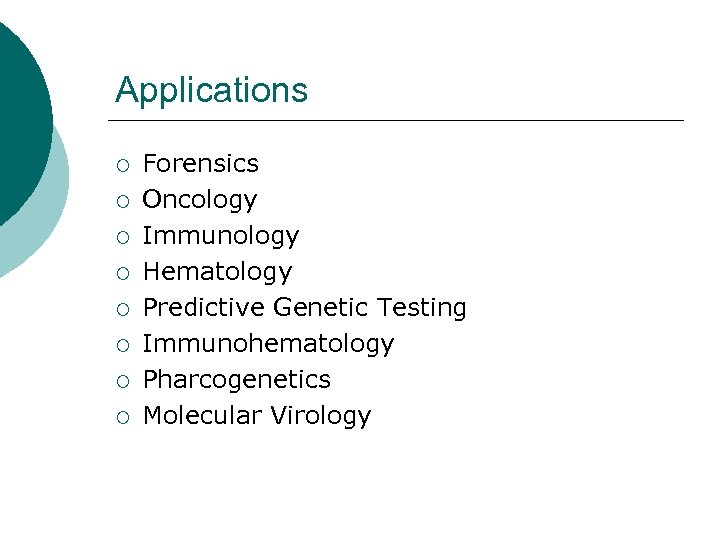Screen dimensions: 720x540
Task: Click the dark teal decorative circle
Action: 20,110
